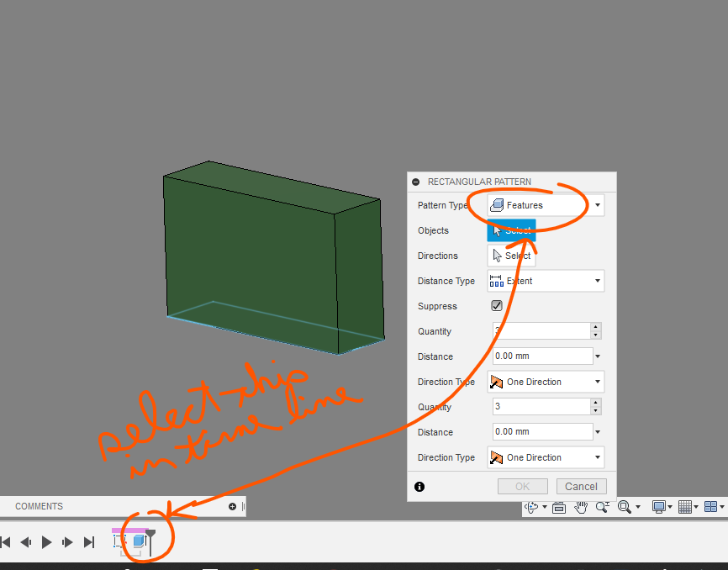Select the Pan hand tool

(581, 507)
